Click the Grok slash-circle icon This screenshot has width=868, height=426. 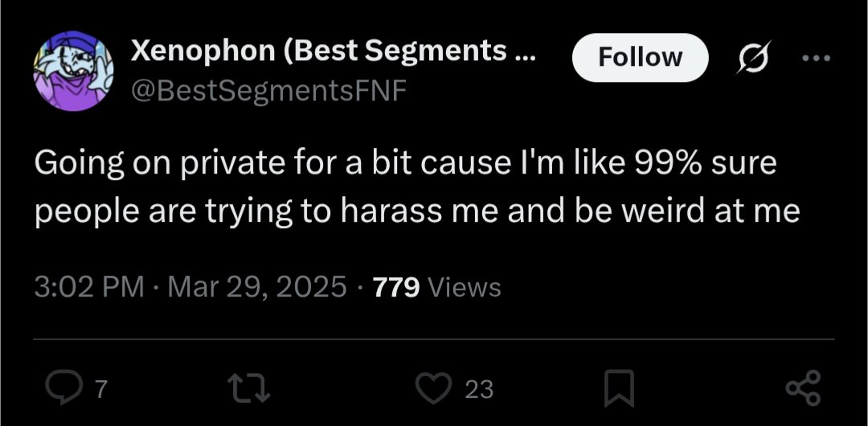click(x=753, y=57)
